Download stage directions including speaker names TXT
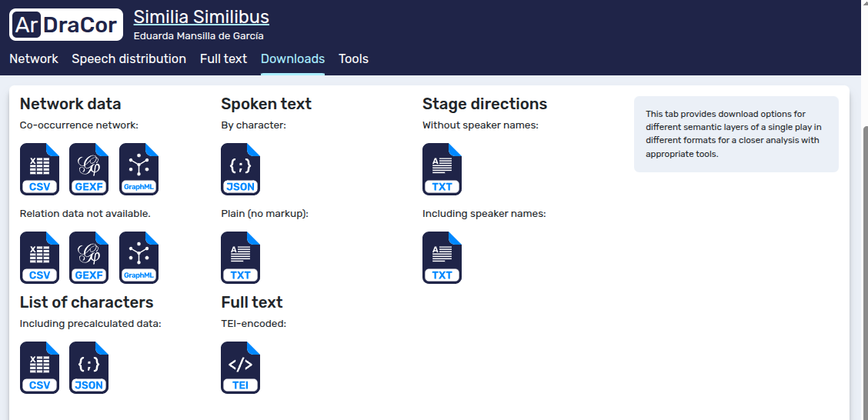Image resolution: width=868 pixels, height=420 pixels. pos(442,258)
